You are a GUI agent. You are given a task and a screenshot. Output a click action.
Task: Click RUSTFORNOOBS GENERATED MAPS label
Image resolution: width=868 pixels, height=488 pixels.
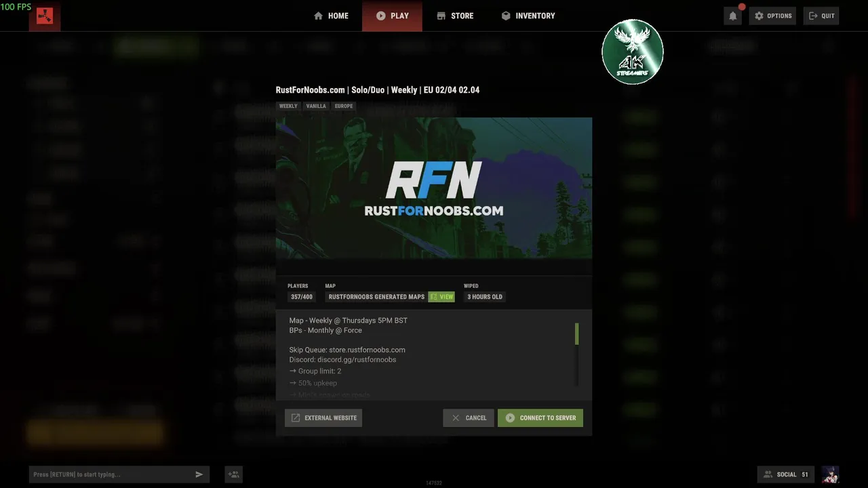[376, 297]
